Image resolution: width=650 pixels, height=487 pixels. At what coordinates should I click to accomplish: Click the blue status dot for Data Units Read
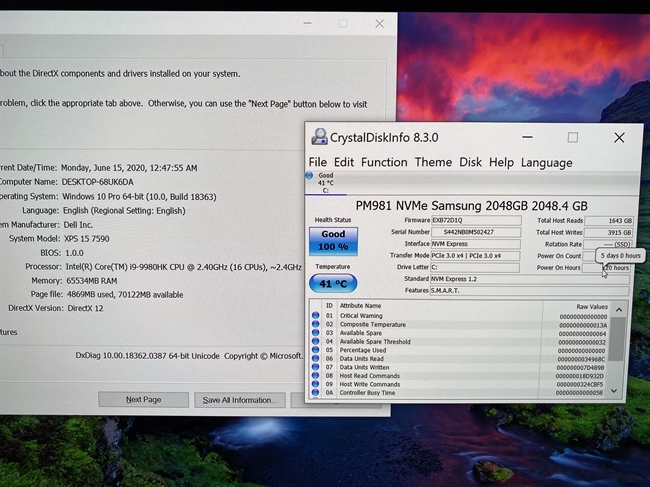[x=316, y=358]
